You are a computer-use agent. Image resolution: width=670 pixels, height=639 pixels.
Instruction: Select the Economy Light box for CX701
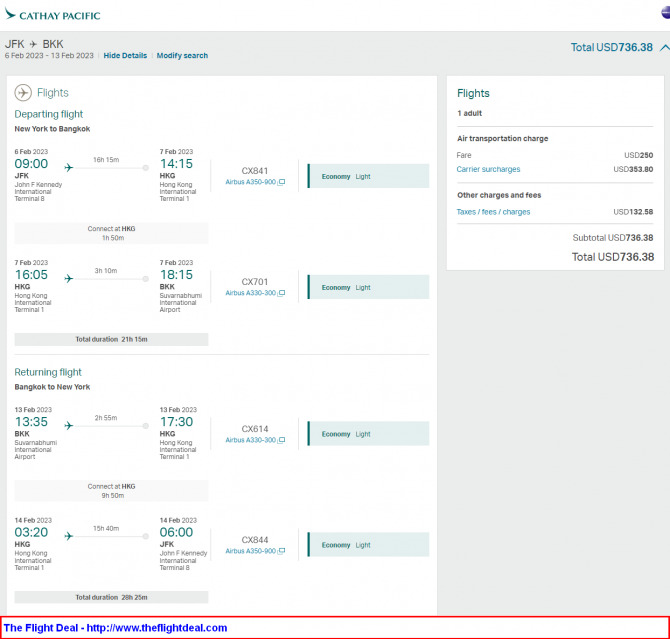click(x=368, y=287)
